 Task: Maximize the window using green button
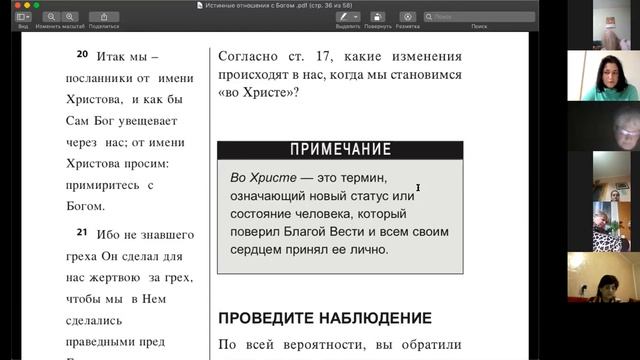point(36,5)
